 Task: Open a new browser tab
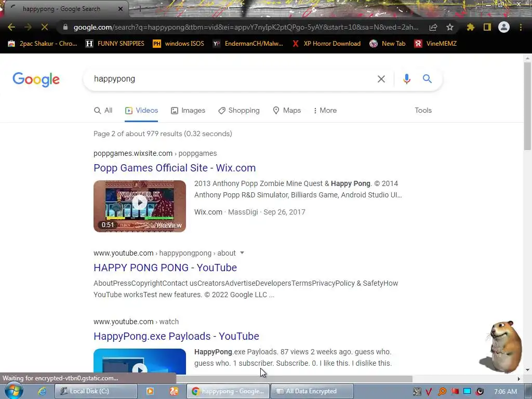click(140, 9)
